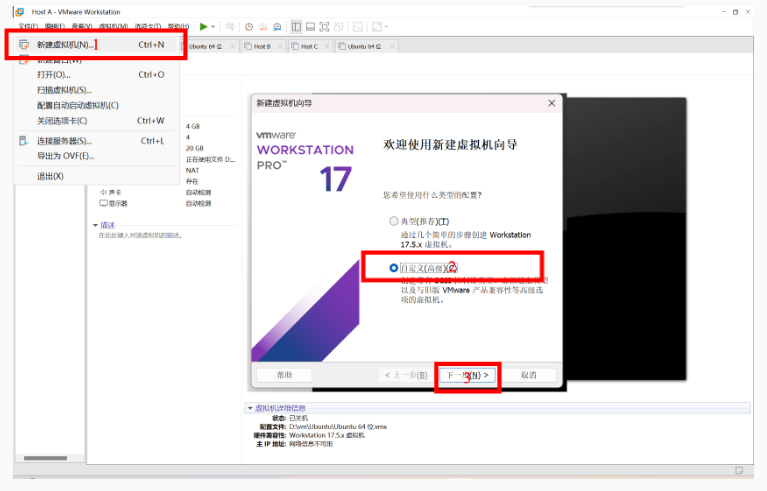Choose 关闭选项卡(C) menu entry
767x491 pixels.
click(96, 120)
